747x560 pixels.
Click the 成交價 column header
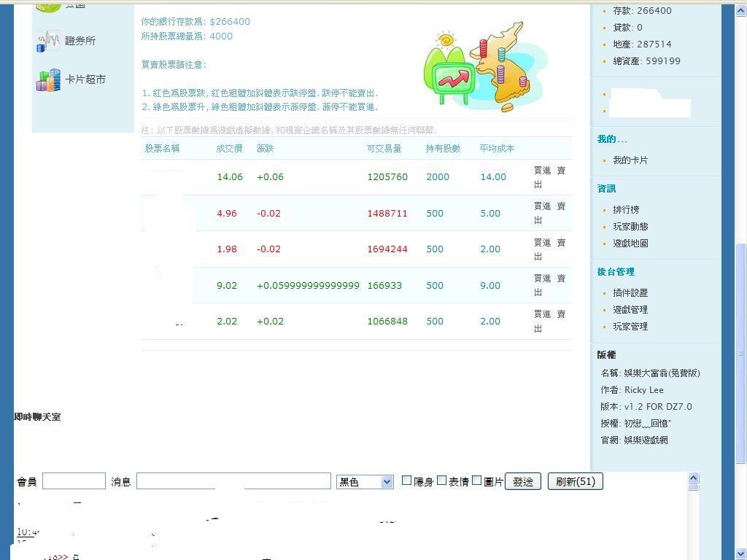[229, 149]
